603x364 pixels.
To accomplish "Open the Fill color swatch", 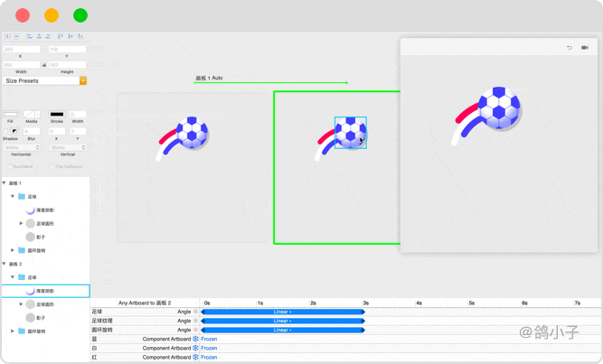I will click(x=10, y=114).
